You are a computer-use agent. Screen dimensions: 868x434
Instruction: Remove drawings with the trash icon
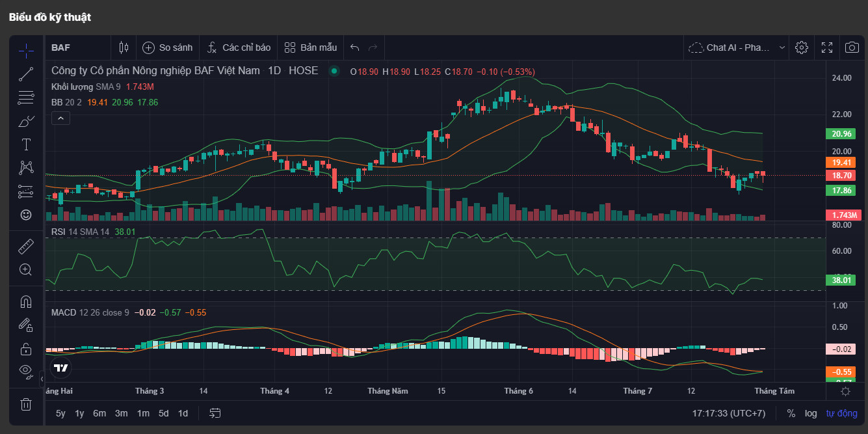click(x=26, y=404)
